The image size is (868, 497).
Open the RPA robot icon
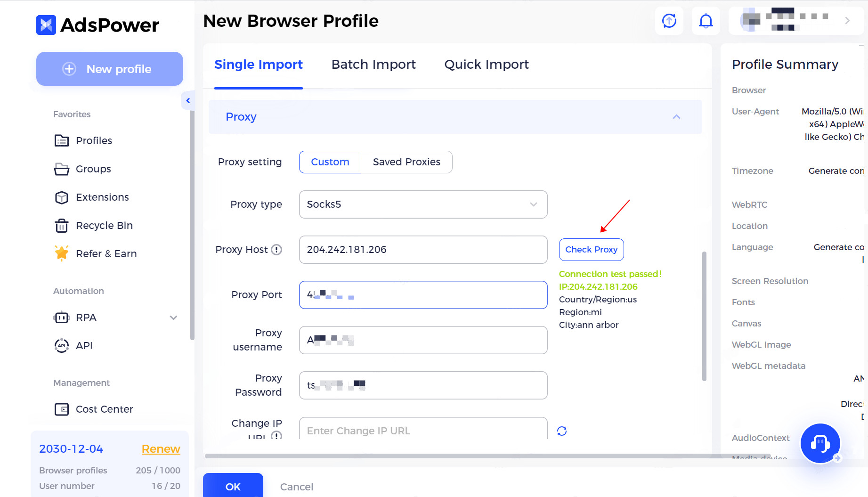tap(61, 318)
